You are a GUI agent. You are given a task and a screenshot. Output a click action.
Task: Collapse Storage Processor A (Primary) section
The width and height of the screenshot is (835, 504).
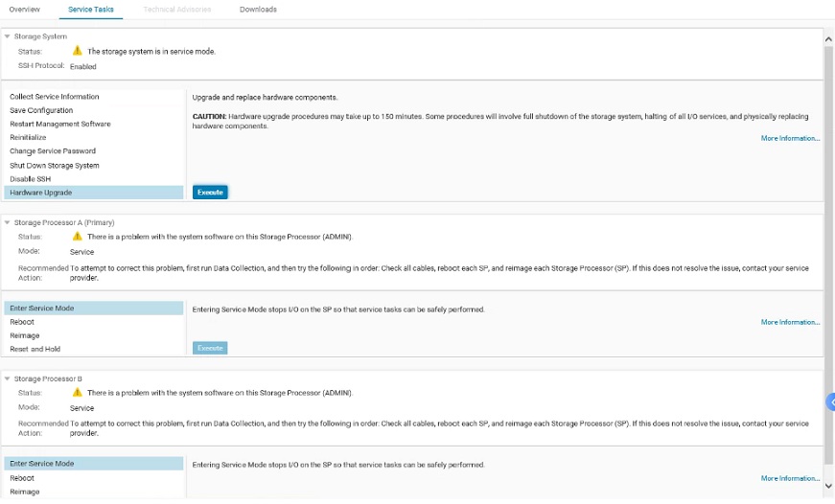pos(8,222)
